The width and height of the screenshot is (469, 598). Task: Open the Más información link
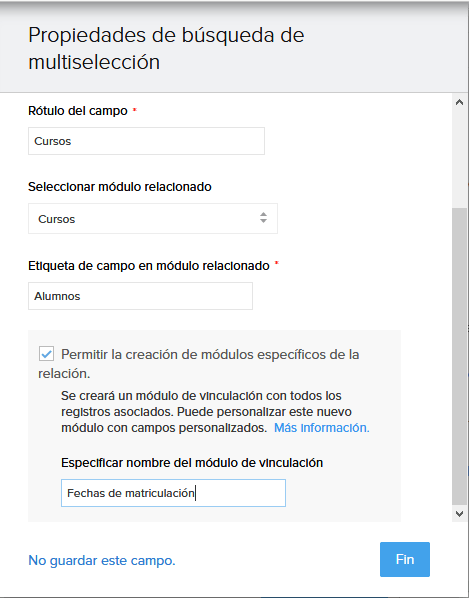tap(321, 428)
